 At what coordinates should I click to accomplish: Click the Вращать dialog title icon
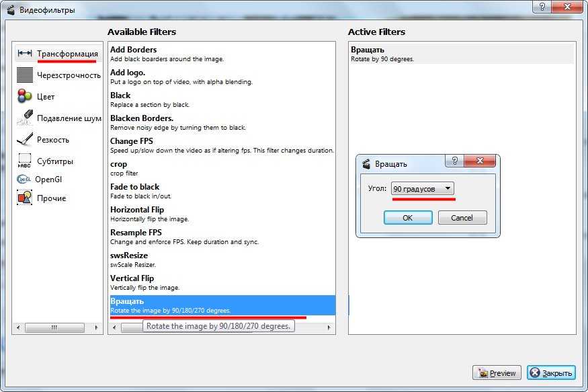click(x=366, y=164)
